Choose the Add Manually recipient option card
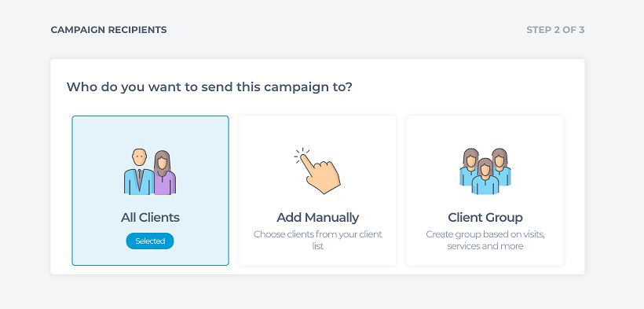644x309 pixels. point(317,190)
